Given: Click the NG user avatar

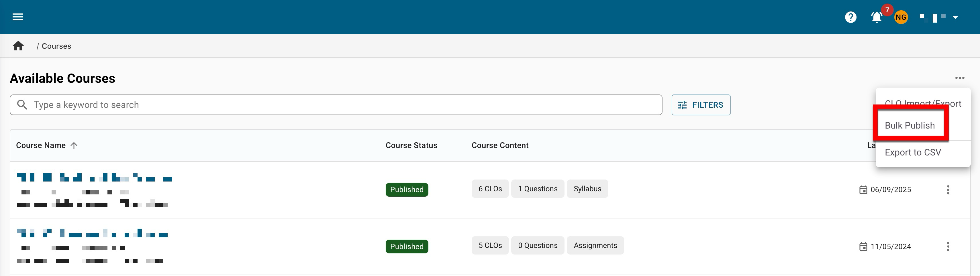Looking at the screenshot, I should 901,17.
